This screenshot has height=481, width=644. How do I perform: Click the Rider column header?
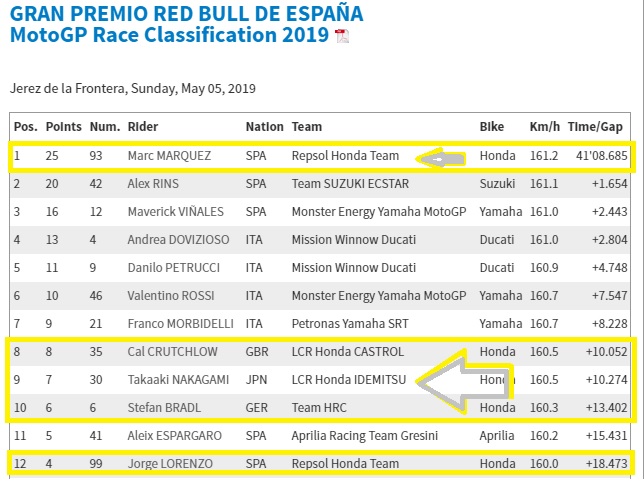[x=143, y=127]
